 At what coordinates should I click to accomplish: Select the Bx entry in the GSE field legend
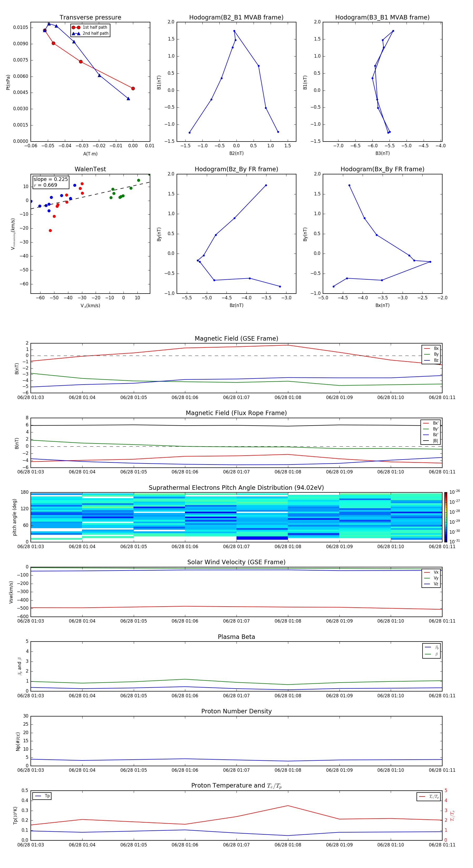click(x=431, y=349)
